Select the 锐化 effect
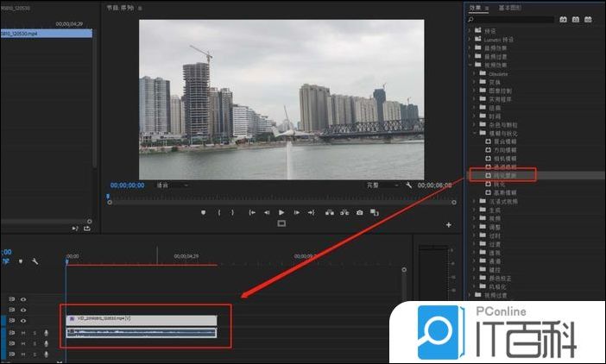 [x=499, y=184]
